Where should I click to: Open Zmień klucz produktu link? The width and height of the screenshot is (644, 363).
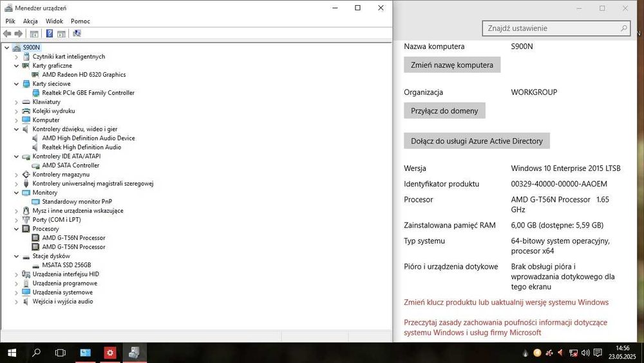[x=506, y=302]
